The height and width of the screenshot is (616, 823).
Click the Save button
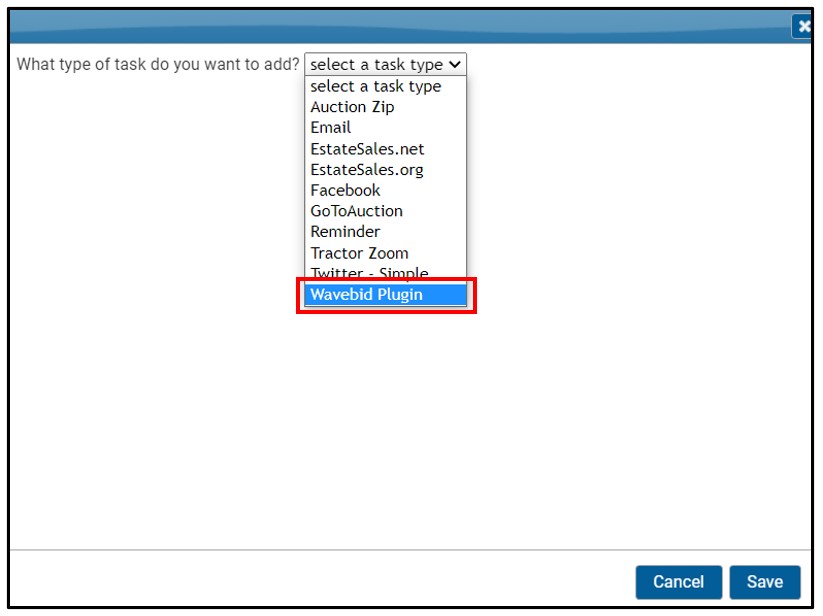765,582
